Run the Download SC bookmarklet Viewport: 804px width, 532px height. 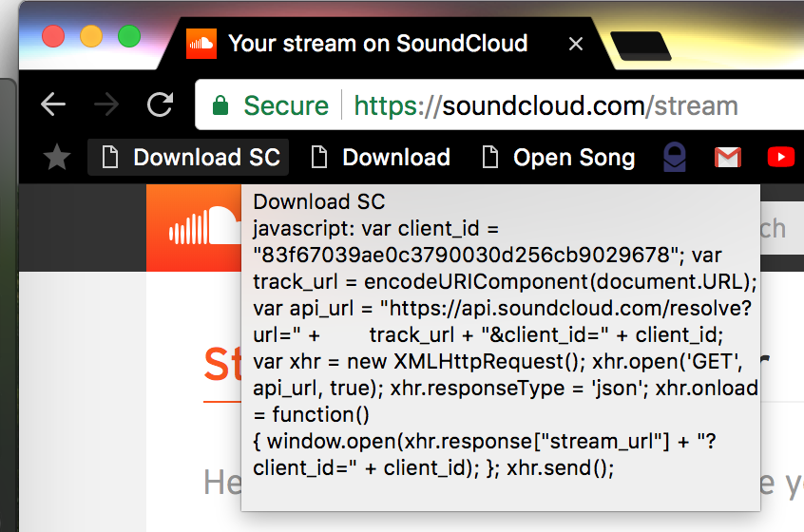(190, 158)
